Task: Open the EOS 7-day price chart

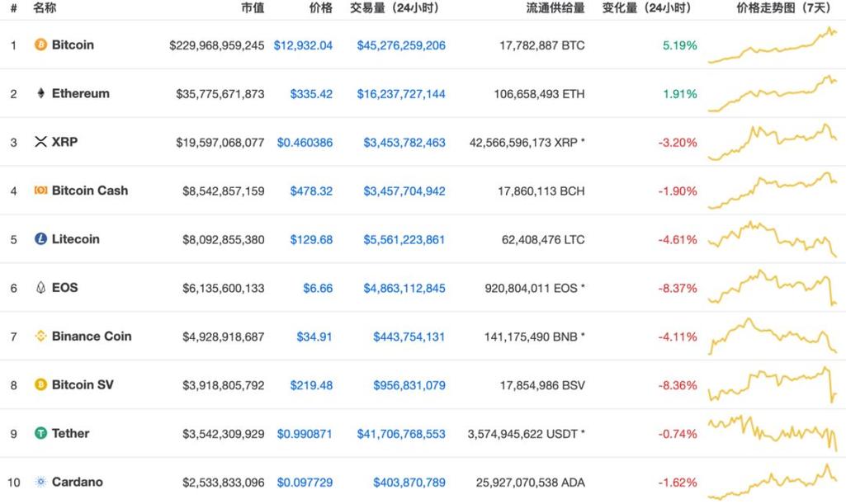Action: 773,288
